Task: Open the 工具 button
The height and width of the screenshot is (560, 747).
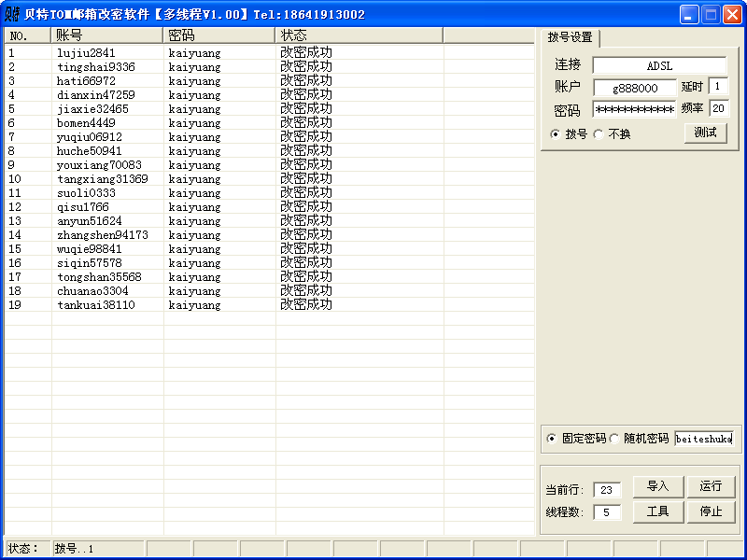Action: pyautogui.click(x=657, y=511)
